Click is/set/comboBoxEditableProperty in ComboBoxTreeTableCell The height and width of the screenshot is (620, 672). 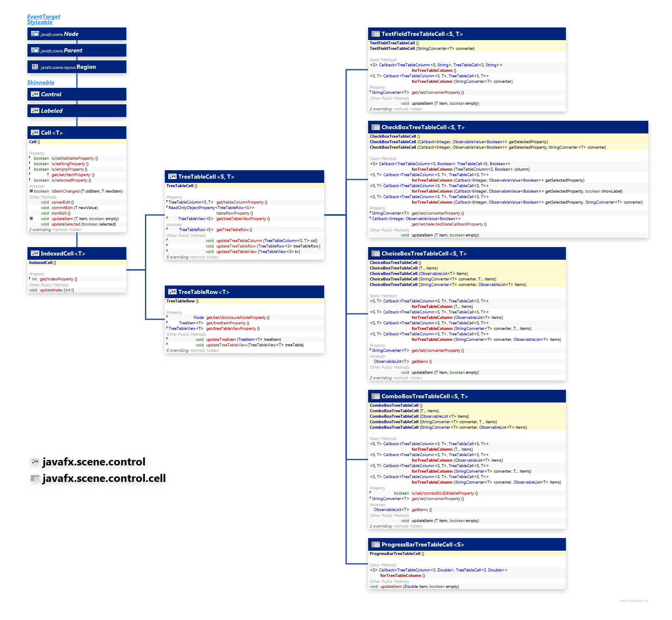click(443, 493)
